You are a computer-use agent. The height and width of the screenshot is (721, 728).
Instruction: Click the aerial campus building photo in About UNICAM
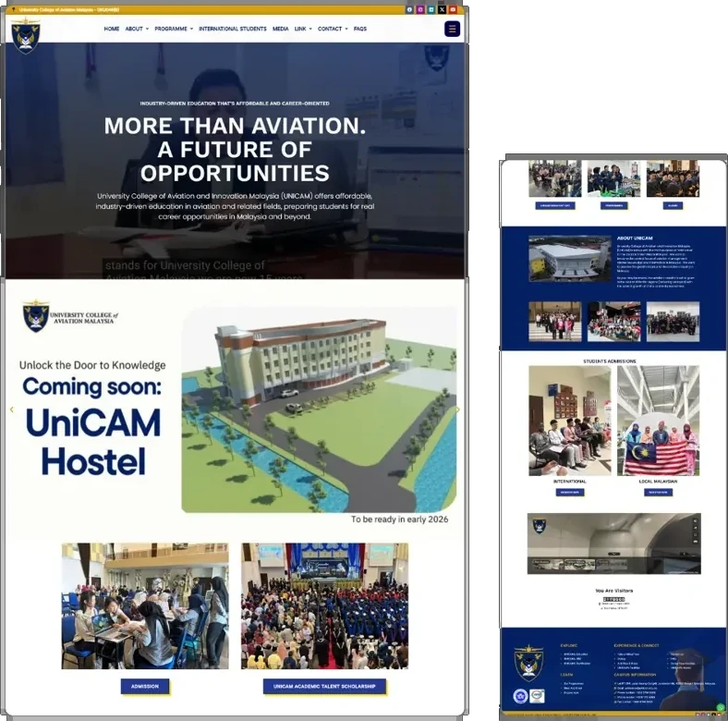(x=570, y=258)
